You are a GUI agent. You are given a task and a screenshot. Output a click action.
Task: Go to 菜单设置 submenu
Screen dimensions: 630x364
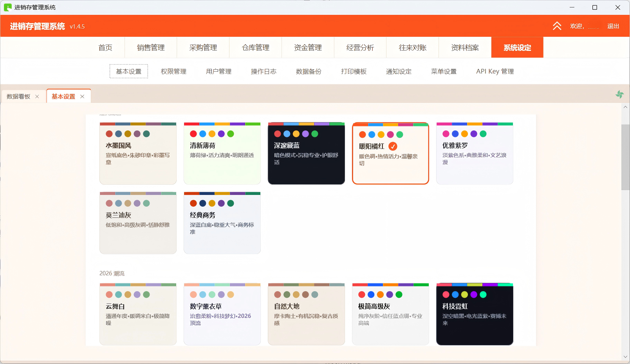coord(444,71)
